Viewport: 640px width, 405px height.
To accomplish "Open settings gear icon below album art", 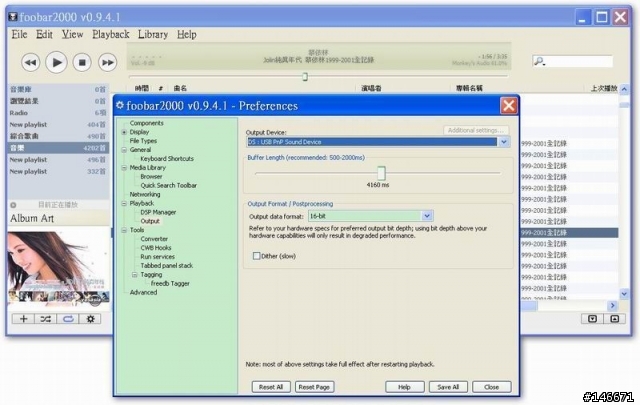I will [90, 319].
